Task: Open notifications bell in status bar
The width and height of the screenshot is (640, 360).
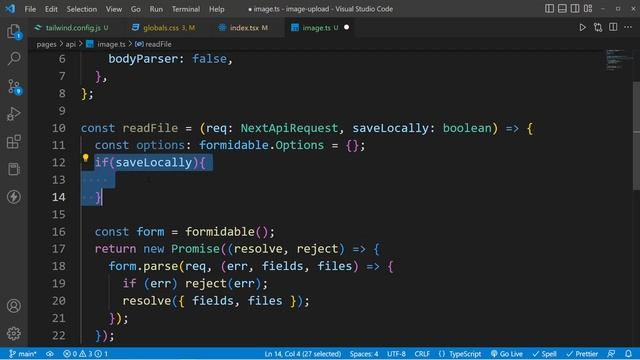Action: 629,353
